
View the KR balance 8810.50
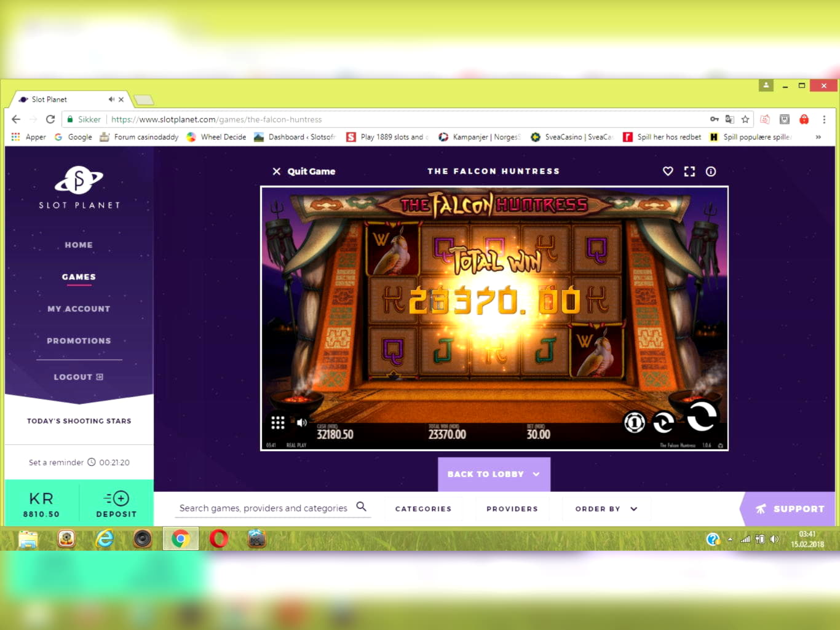41,504
